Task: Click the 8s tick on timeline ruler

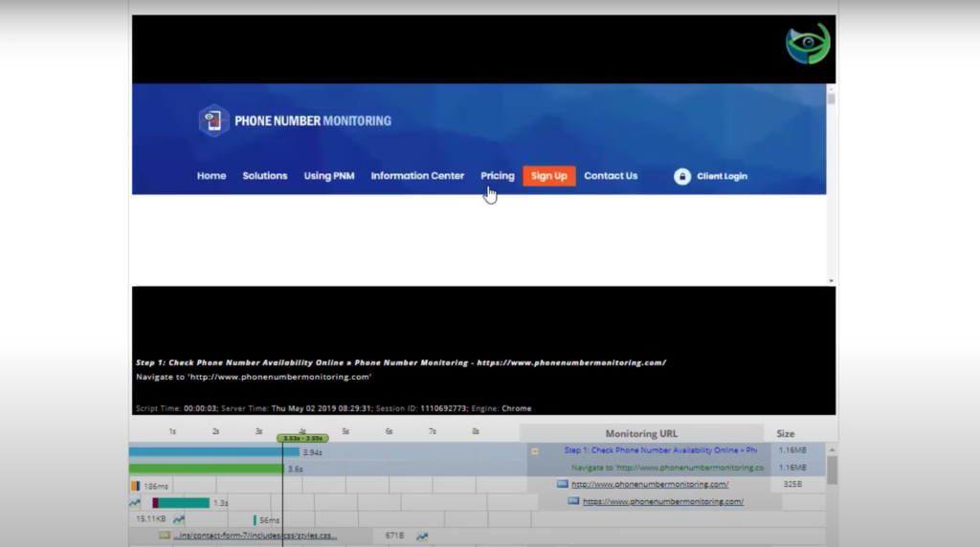Action: click(476, 431)
